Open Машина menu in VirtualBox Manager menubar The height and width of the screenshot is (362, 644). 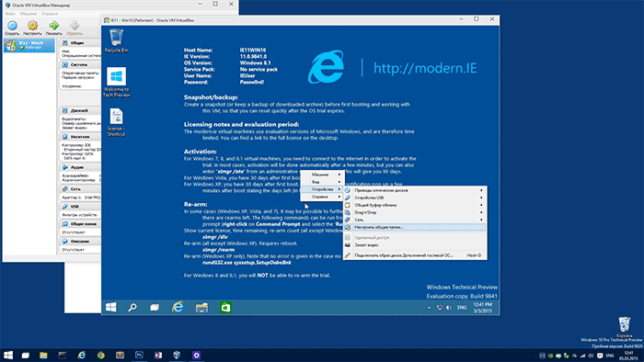[28, 14]
